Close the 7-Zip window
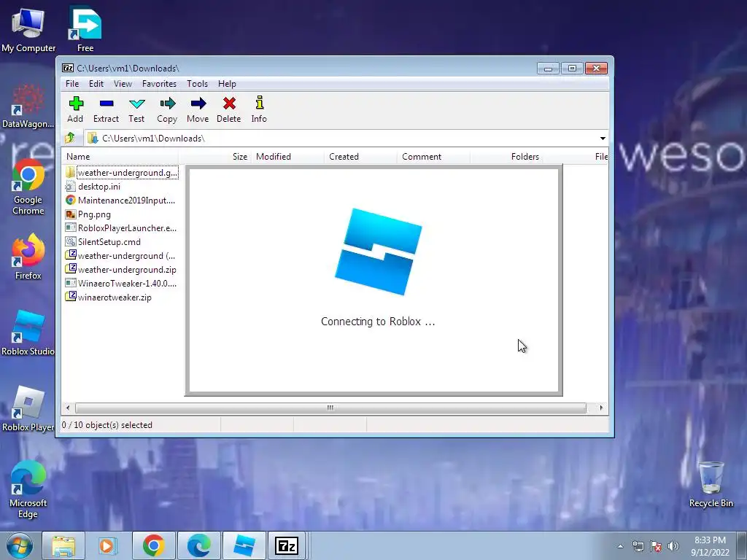Screen dimensions: 747x560 [596, 68]
